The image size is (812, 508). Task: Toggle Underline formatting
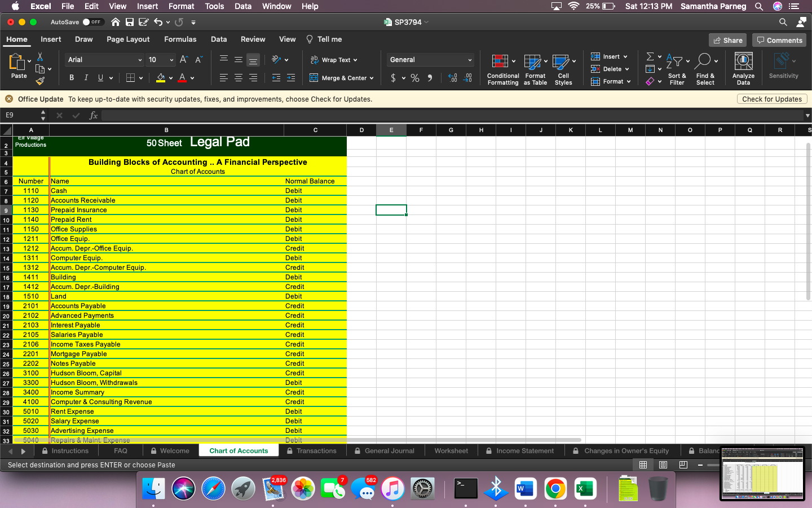coord(100,77)
